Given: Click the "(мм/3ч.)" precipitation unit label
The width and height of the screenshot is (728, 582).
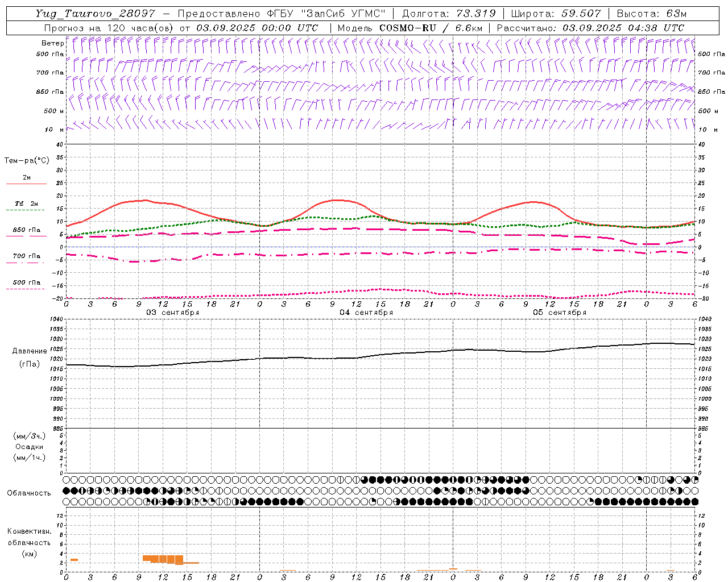Looking at the screenshot, I should (x=29, y=436).
